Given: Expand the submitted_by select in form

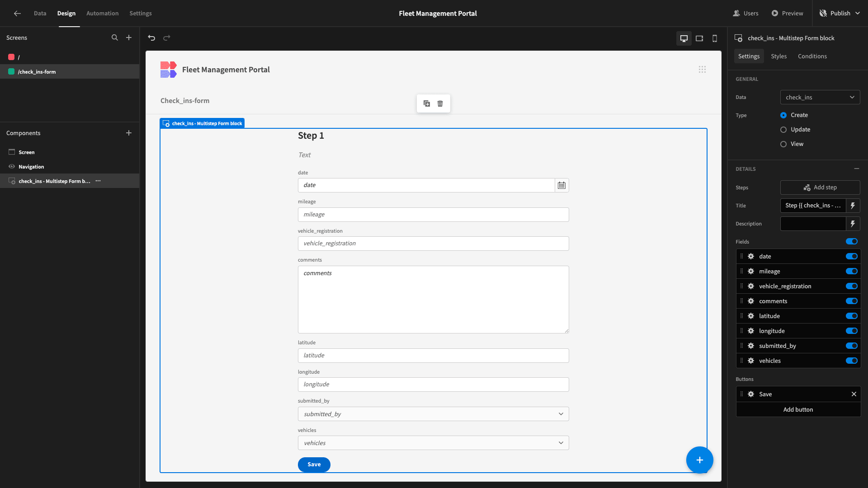Looking at the screenshot, I should [x=433, y=414].
